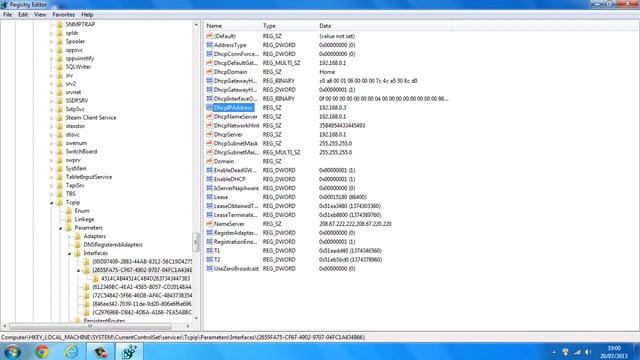The width and height of the screenshot is (640, 360).
Task: Sort by the Data column header
Action: [x=384, y=26]
